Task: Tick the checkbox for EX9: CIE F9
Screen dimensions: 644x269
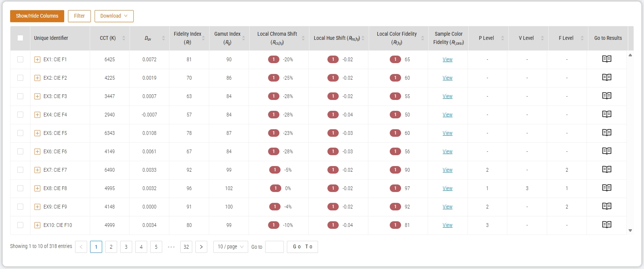Action: click(20, 207)
